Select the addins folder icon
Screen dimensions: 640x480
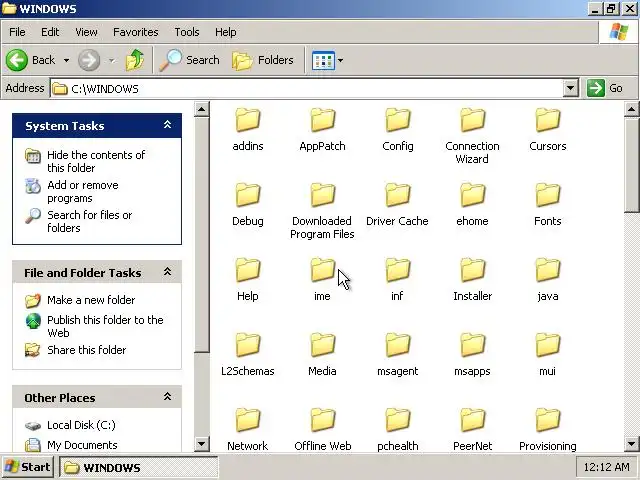click(x=248, y=120)
